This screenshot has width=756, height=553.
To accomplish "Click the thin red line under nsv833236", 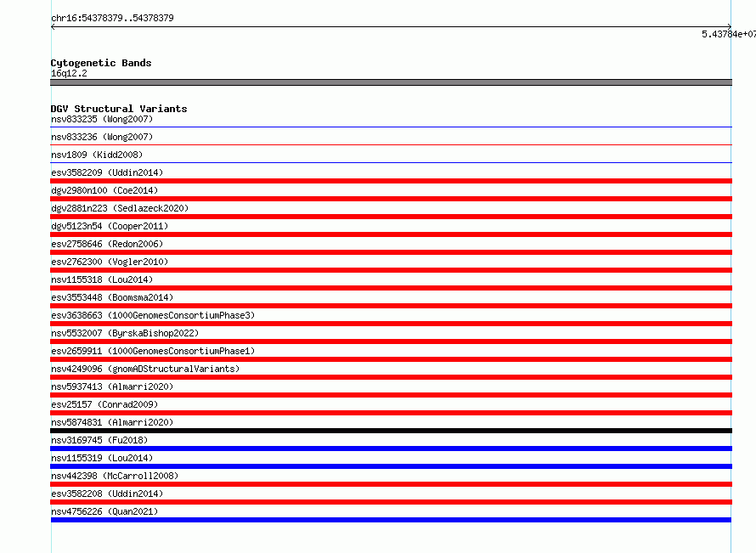I will click(391, 144).
